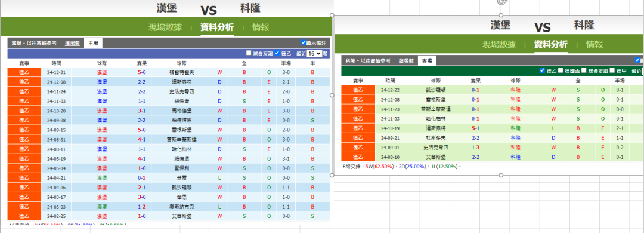This screenshot has height=233, width=644.
Task: Click 賽果 column header in left panel
Action: pos(142,63)
